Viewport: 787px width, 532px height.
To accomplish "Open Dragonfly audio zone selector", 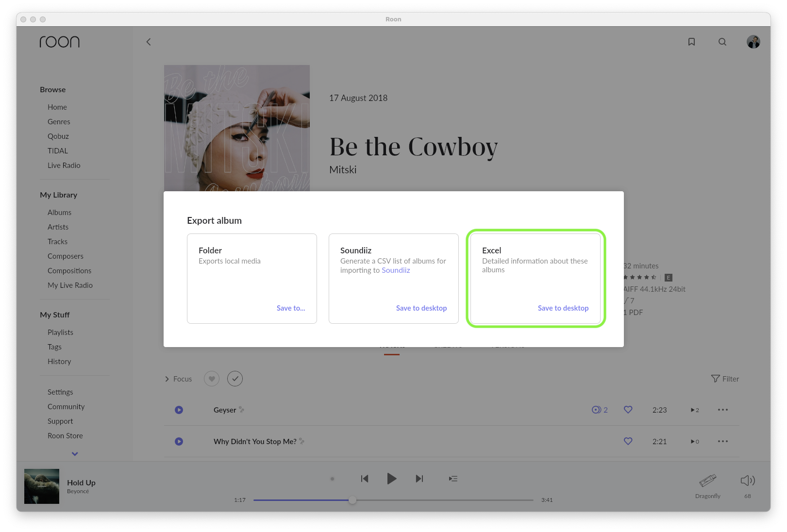I will tap(708, 486).
